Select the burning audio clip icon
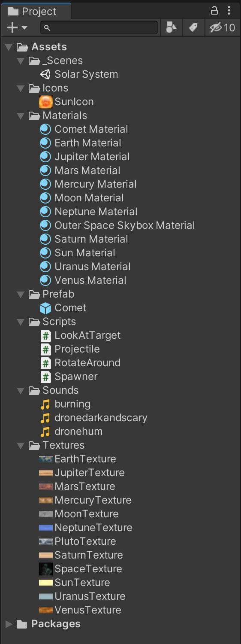The image size is (241, 644). click(x=45, y=404)
